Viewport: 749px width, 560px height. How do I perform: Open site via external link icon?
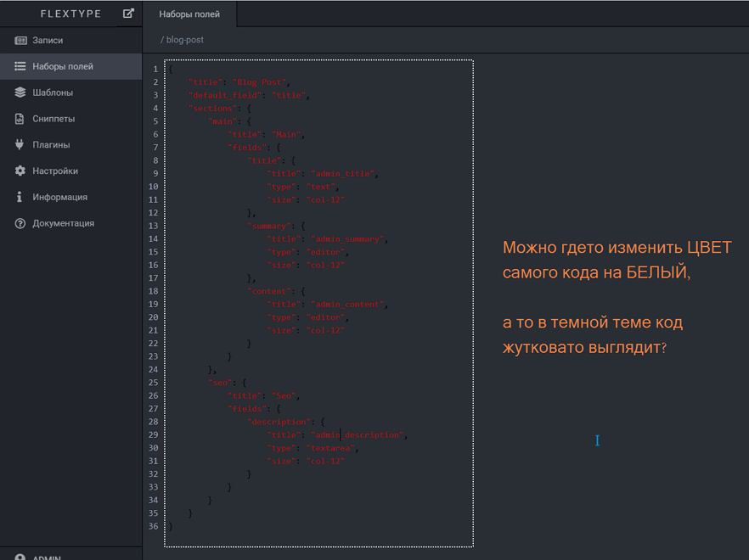point(128,14)
